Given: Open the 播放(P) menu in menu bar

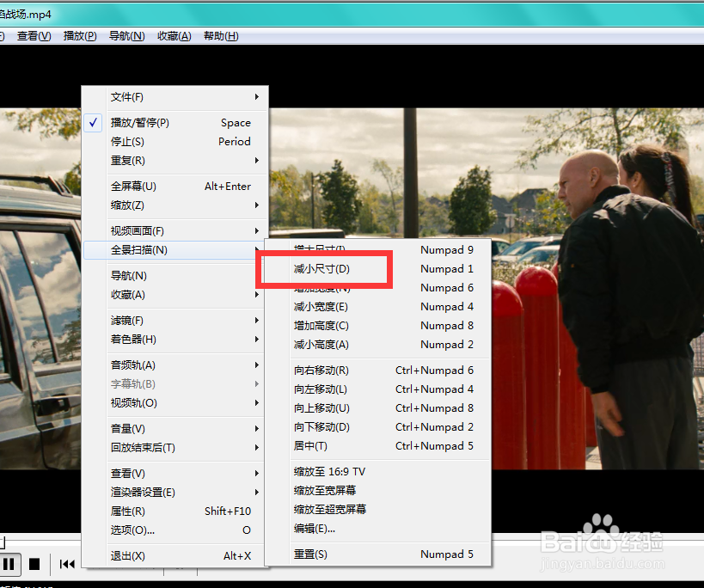Looking at the screenshot, I should (x=80, y=36).
